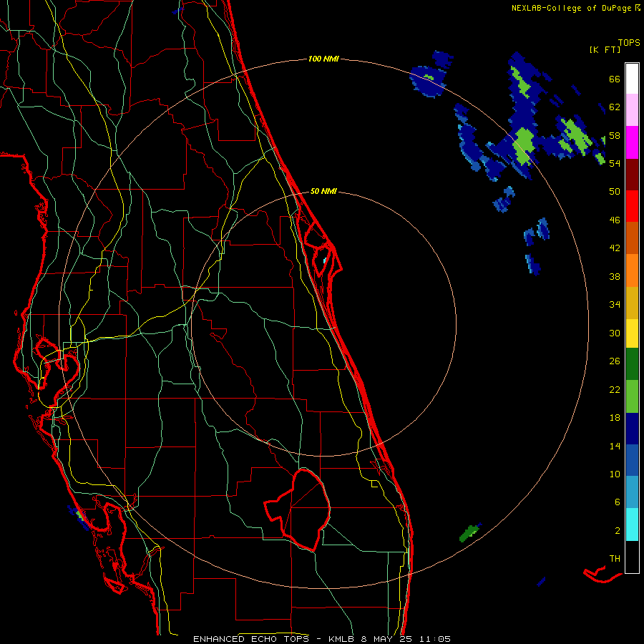This screenshot has width=644, height=644.
Task: Click the bright orange legend swatch
Action: tap(632, 270)
